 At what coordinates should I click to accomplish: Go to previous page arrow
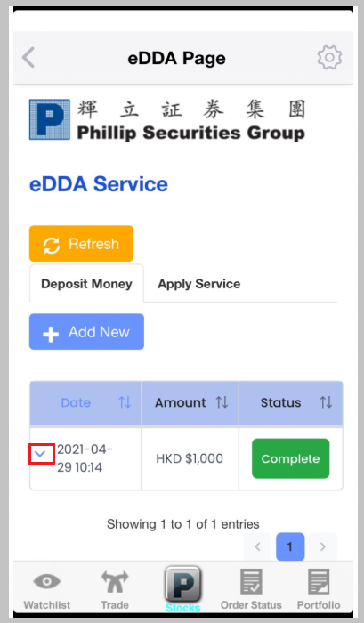tap(257, 546)
